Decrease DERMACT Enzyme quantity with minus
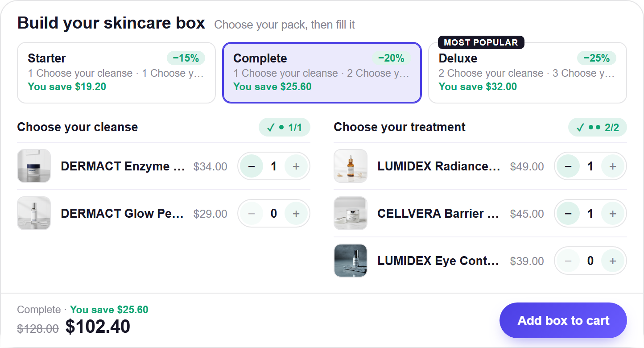 252,166
